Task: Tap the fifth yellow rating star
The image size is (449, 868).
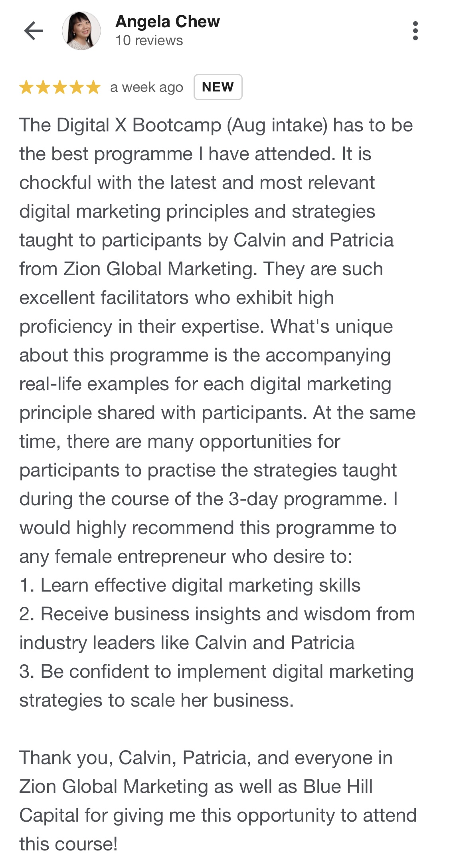Action: click(x=93, y=87)
